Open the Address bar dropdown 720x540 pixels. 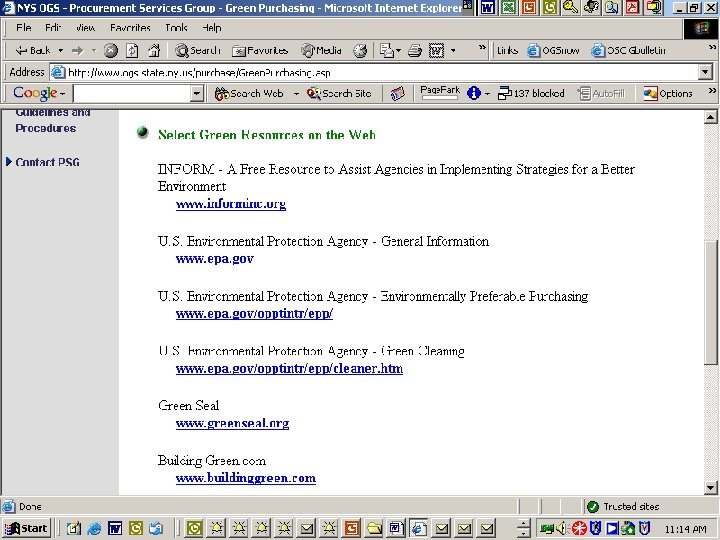705,72
